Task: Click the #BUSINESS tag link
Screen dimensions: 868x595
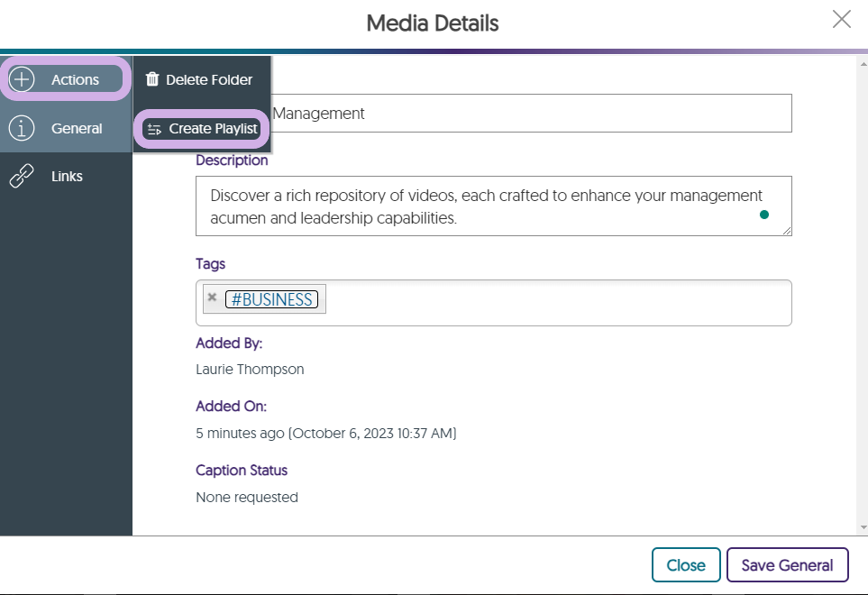Action: (271, 299)
